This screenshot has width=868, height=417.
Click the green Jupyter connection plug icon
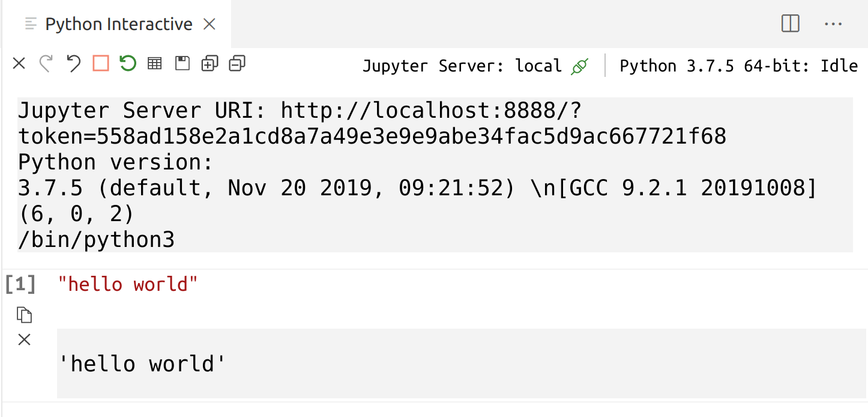pos(579,66)
